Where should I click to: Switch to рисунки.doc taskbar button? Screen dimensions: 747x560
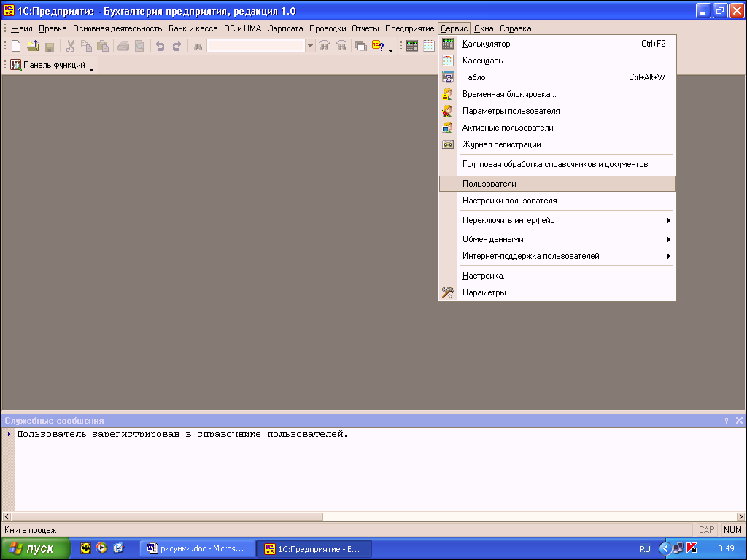(199, 548)
